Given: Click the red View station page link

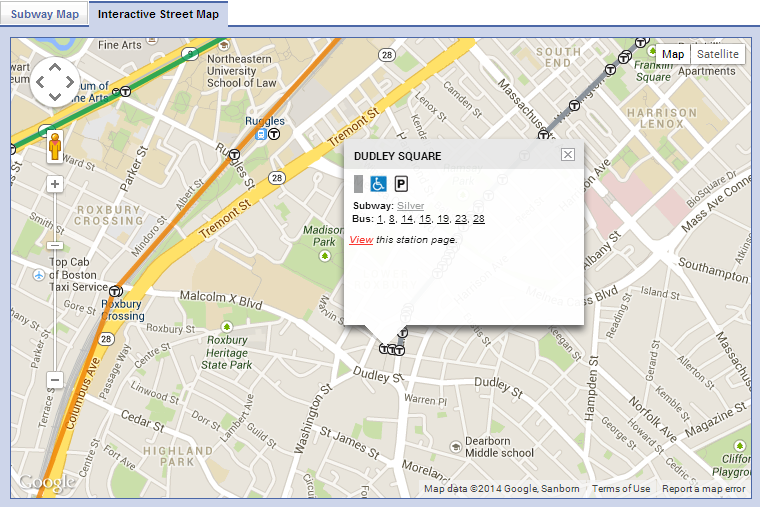Looking at the screenshot, I should 361,240.
